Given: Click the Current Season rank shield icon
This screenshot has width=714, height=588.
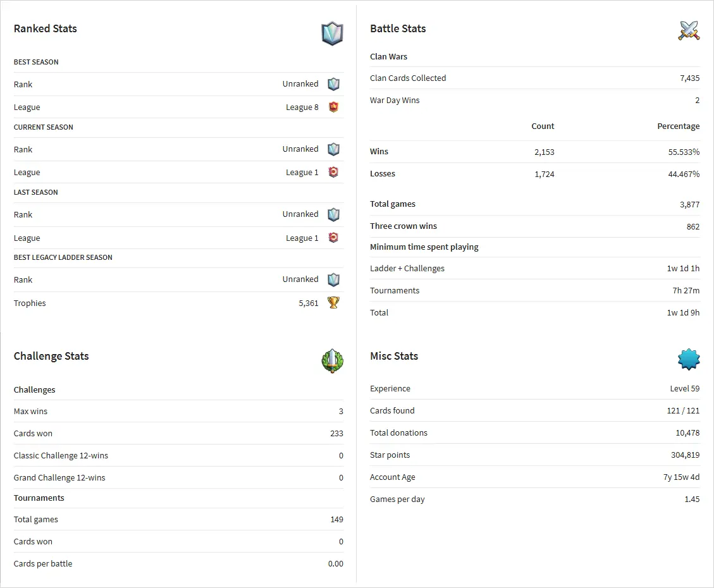Looking at the screenshot, I should click(x=333, y=149).
